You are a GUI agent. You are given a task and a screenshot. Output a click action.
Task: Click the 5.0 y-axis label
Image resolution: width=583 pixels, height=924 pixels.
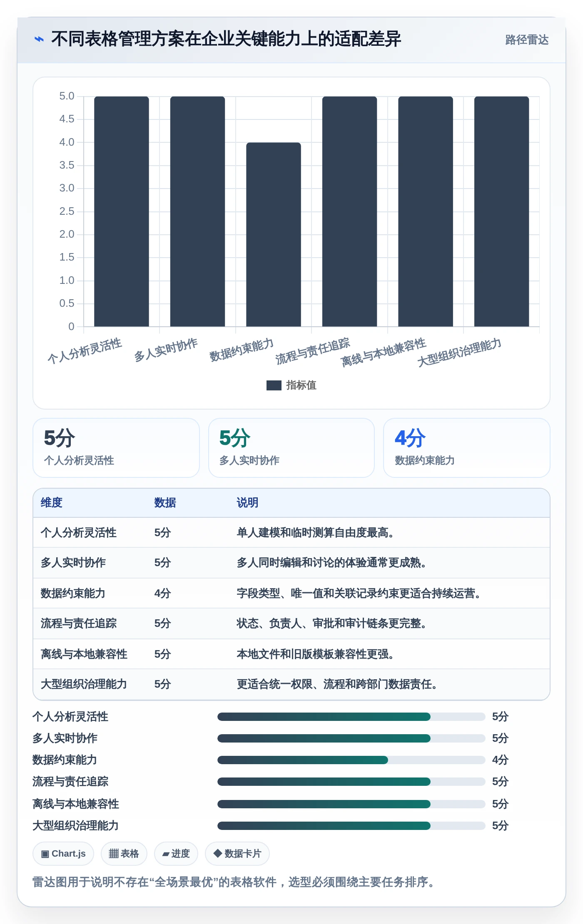pyautogui.click(x=67, y=96)
